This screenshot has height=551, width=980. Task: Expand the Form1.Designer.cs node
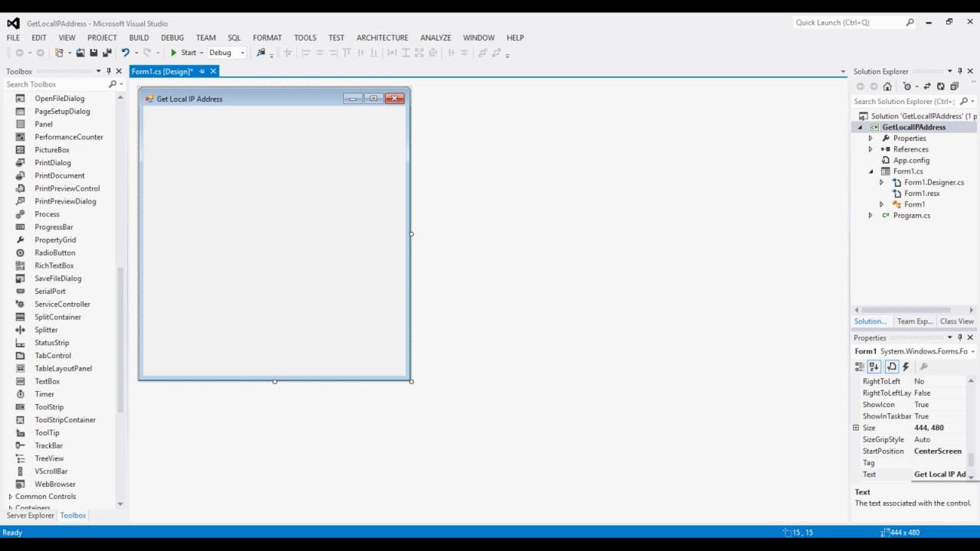[x=881, y=182]
